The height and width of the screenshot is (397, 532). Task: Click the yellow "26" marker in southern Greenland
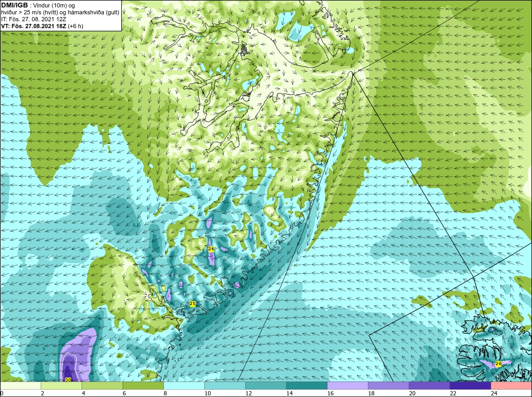tap(211, 249)
